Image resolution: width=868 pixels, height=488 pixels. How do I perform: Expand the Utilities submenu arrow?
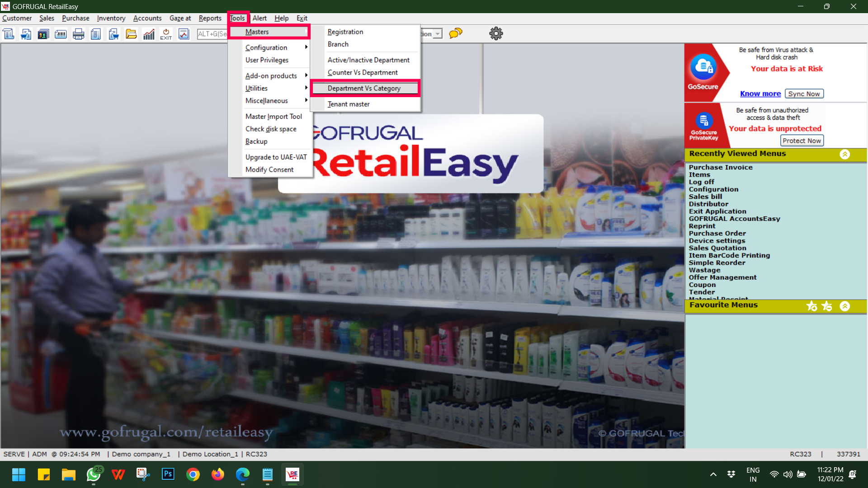306,88
